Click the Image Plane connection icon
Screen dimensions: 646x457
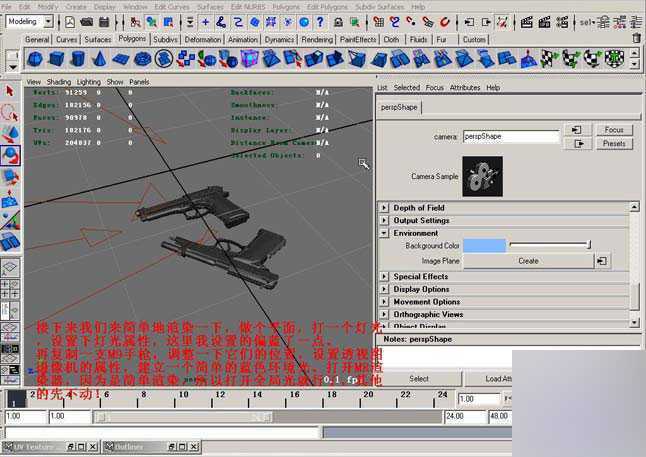coord(602,261)
